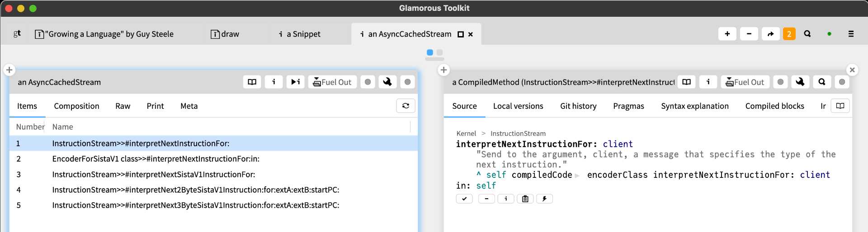Click gray circle after the wrench in AsyncCachedStream pane
This screenshot has width=868, height=232.
coord(407,82)
